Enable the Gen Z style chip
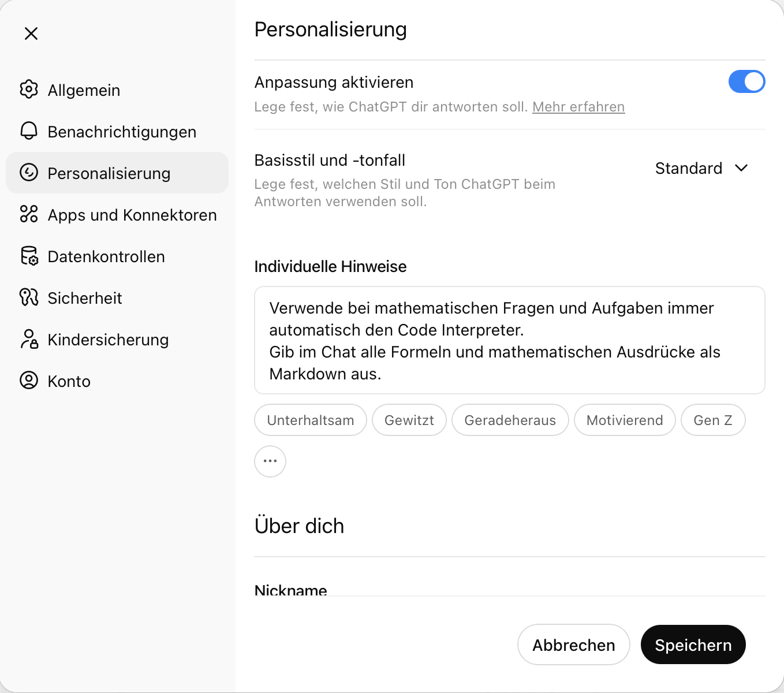 713,420
